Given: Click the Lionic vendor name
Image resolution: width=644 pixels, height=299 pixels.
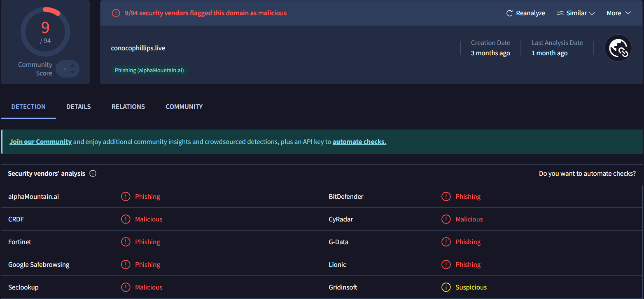Looking at the screenshot, I should click(x=337, y=265).
